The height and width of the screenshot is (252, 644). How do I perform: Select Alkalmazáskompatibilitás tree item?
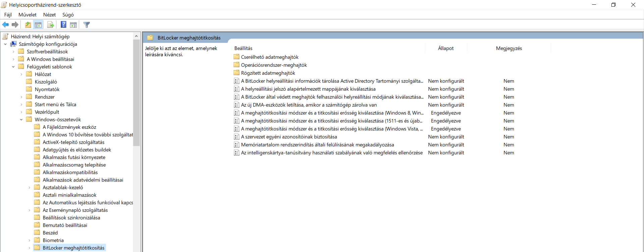pyautogui.click(x=70, y=172)
